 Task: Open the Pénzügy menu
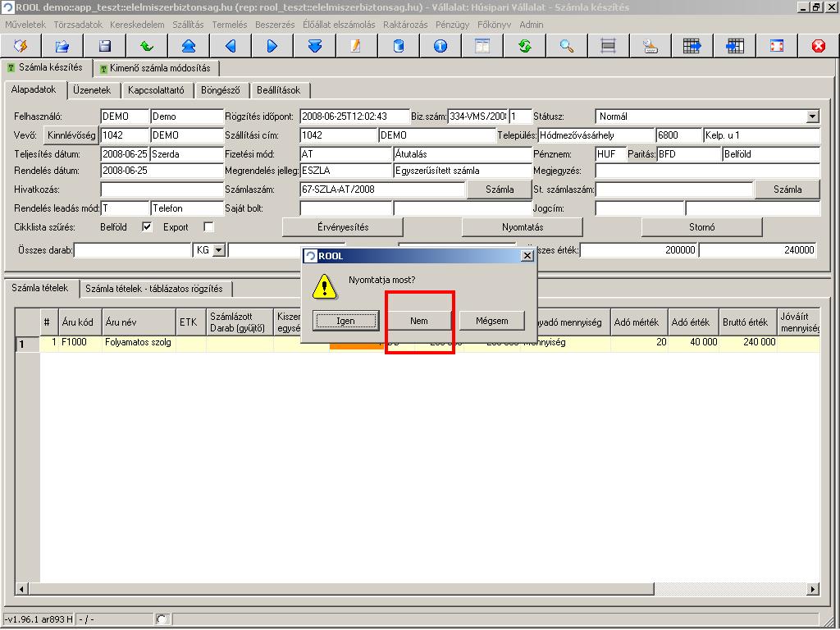pyautogui.click(x=452, y=25)
